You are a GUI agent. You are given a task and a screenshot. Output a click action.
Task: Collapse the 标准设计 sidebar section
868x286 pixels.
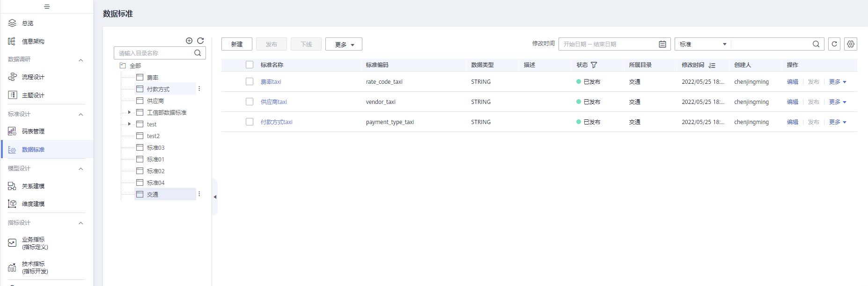[x=81, y=114]
